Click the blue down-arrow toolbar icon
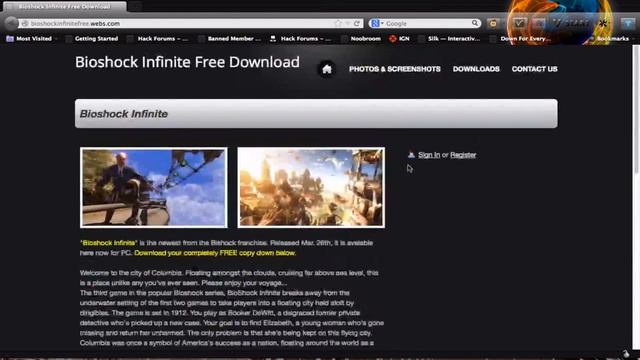The image size is (640, 360). pos(628,23)
